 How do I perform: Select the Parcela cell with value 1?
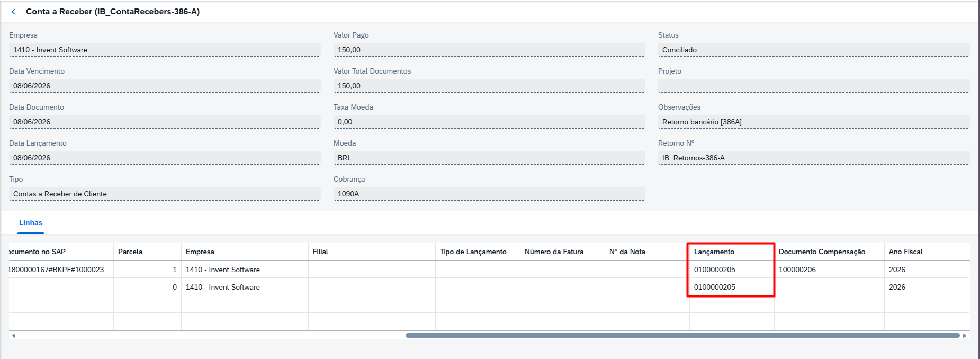point(148,270)
